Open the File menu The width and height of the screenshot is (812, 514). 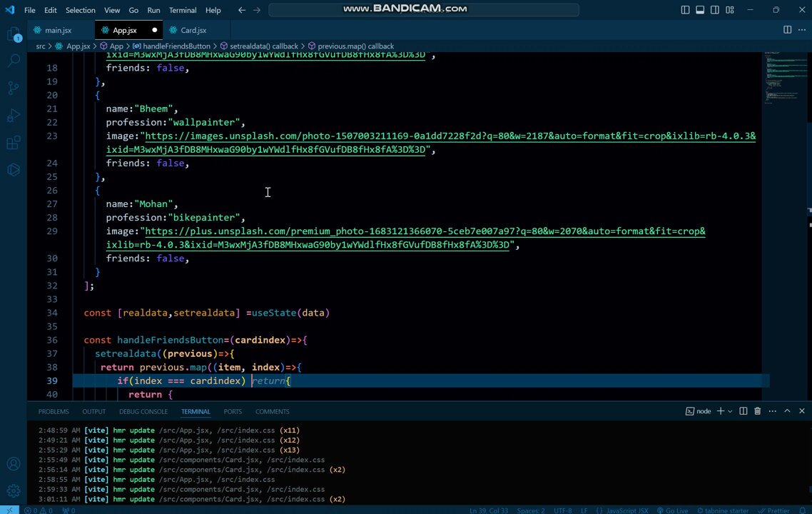point(30,10)
